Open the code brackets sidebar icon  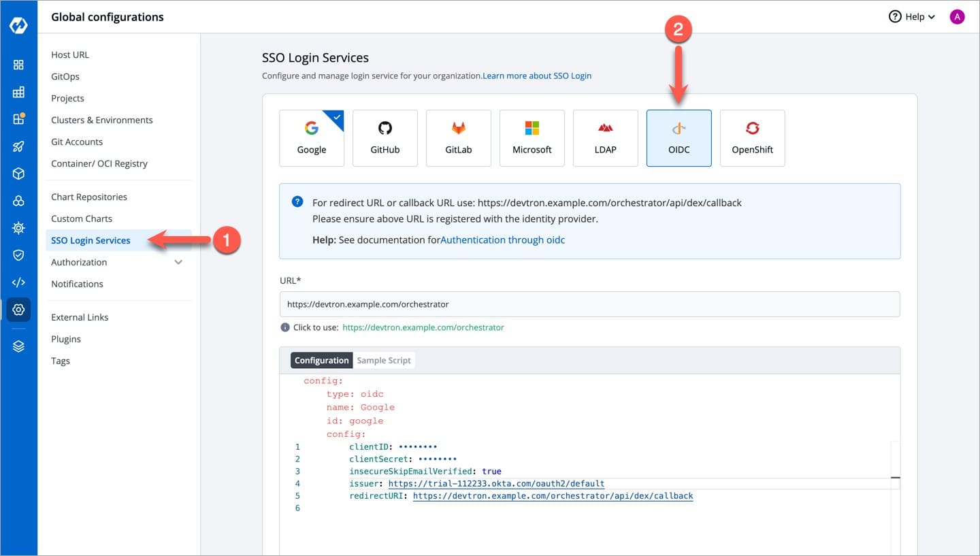(x=18, y=282)
